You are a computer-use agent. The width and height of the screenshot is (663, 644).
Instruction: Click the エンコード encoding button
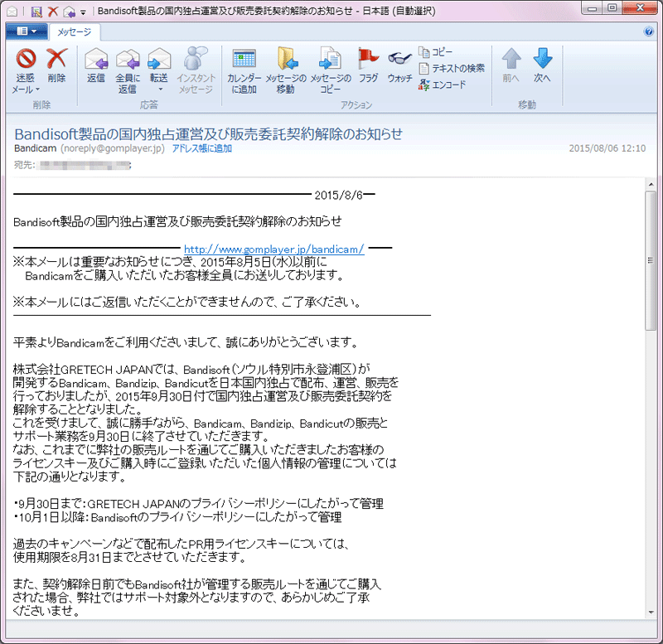[x=443, y=85]
